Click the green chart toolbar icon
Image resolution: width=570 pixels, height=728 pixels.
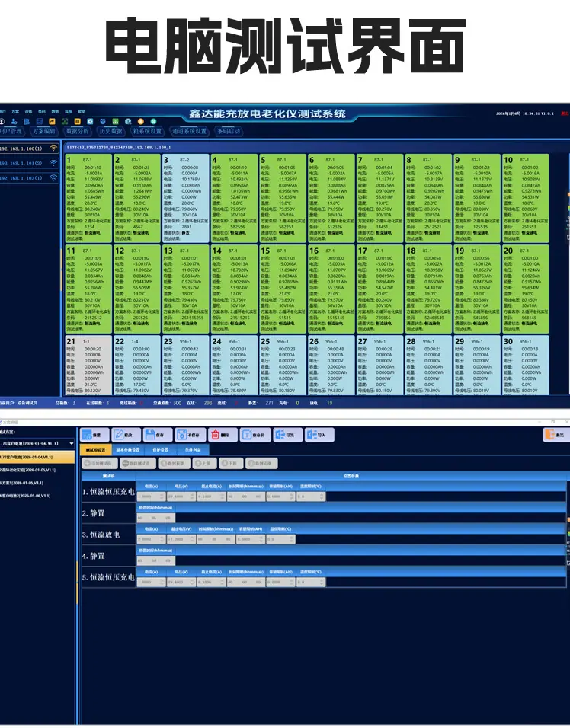point(115,122)
